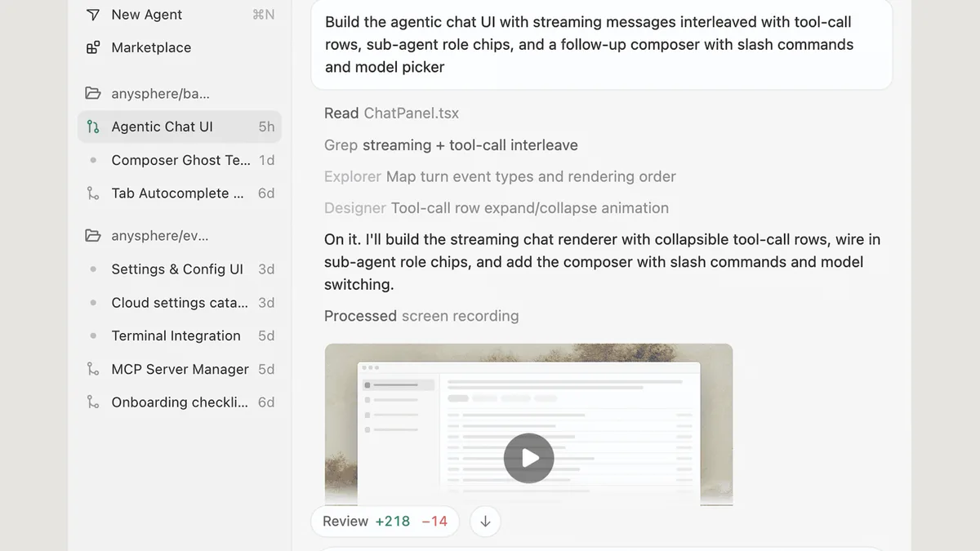Select the Settings & Config UI agent
Viewport: 980px width, 551px height.
pos(180,269)
